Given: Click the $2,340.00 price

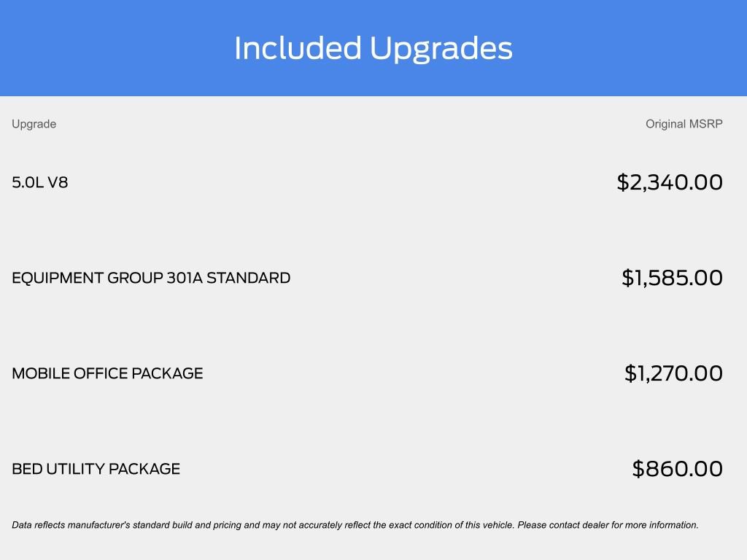Looking at the screenshot, I should 669,182.
